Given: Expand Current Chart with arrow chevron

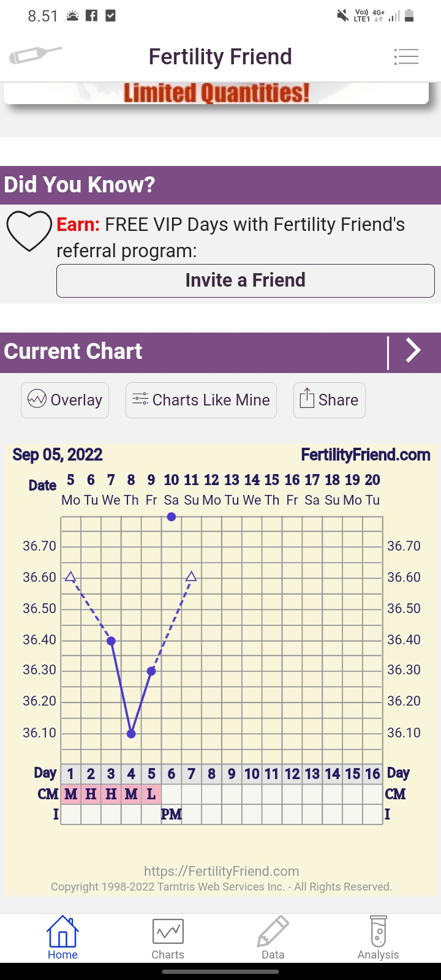Looking at the screenshot, I should click(x=413, y=351).
